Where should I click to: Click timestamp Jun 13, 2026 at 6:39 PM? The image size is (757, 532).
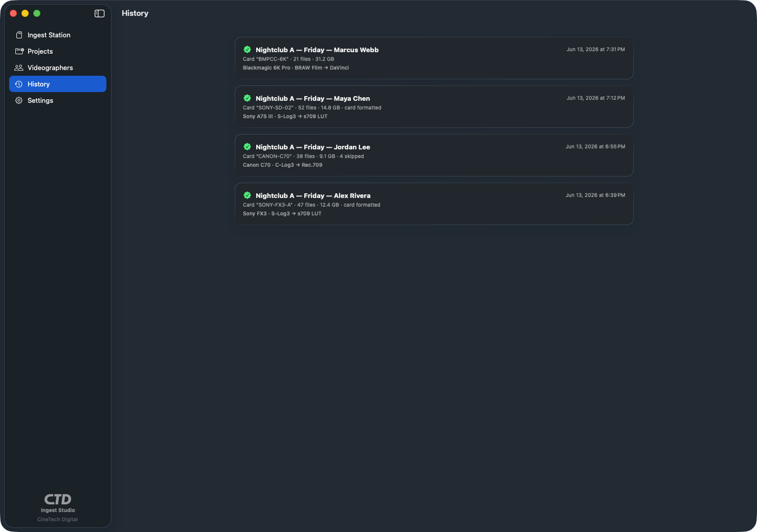click(x=595, y=195)
